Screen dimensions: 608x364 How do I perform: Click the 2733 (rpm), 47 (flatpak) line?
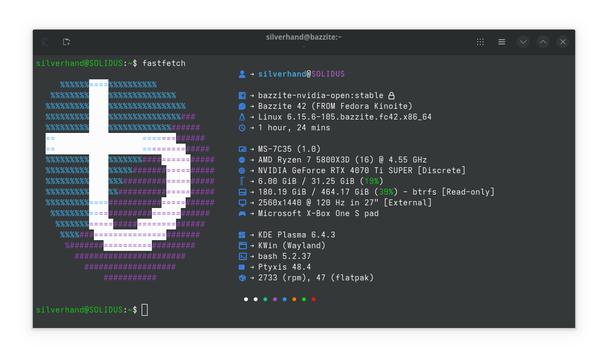[316, 278]
